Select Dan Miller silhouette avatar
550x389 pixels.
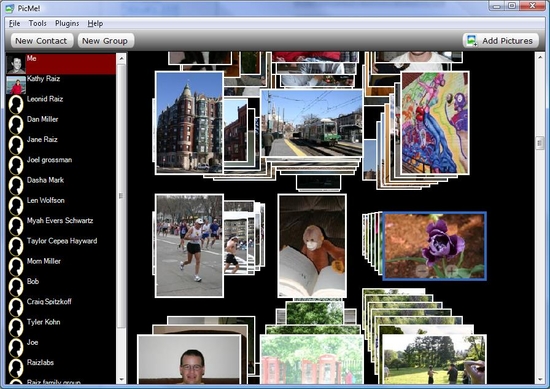coord(16,125)
